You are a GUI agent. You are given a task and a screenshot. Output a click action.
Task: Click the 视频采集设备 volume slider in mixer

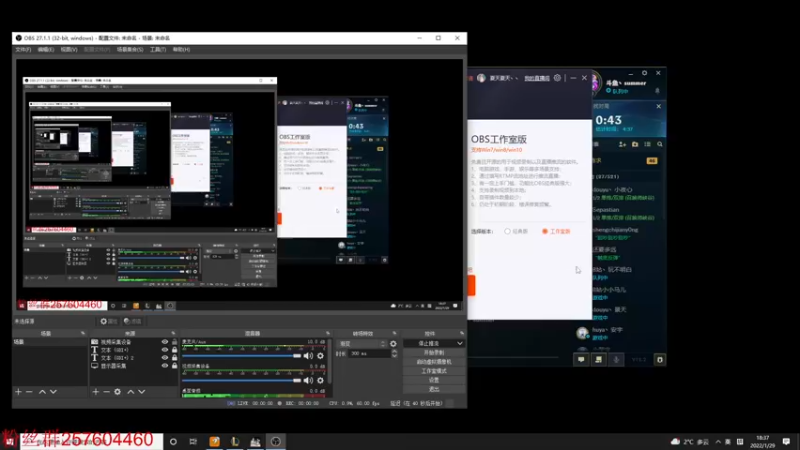241,380
